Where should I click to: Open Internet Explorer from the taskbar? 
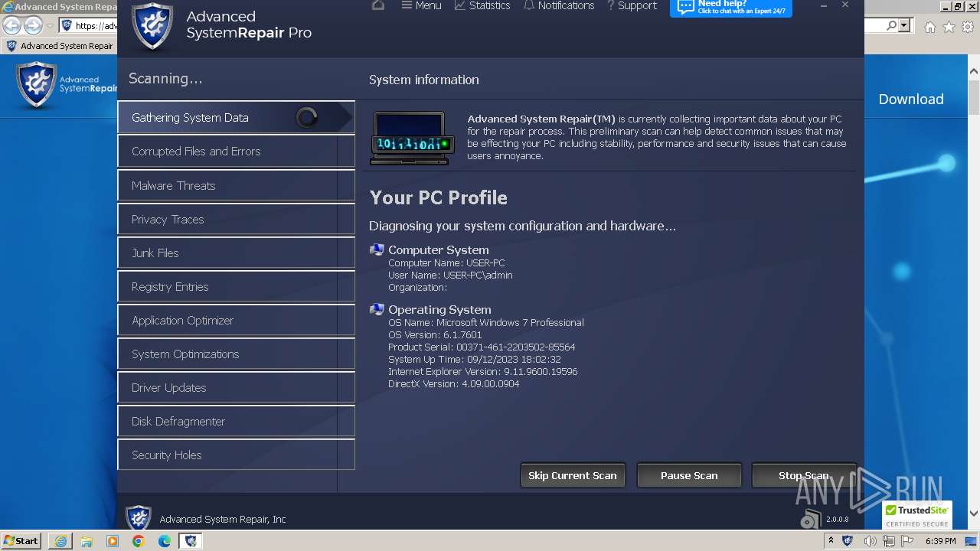(x=60, y=541)
